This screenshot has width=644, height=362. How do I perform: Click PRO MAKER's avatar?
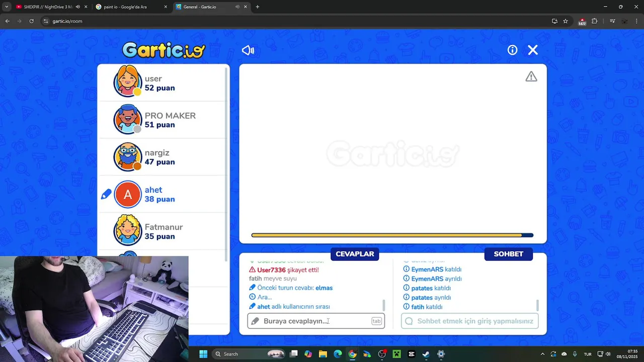pyautogui.click(x=128, y=120)
